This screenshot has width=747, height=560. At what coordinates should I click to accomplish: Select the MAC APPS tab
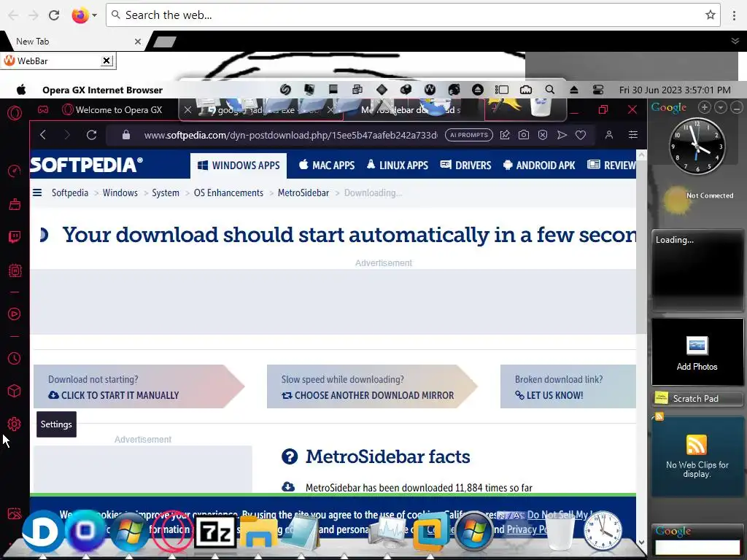[327, 166]
